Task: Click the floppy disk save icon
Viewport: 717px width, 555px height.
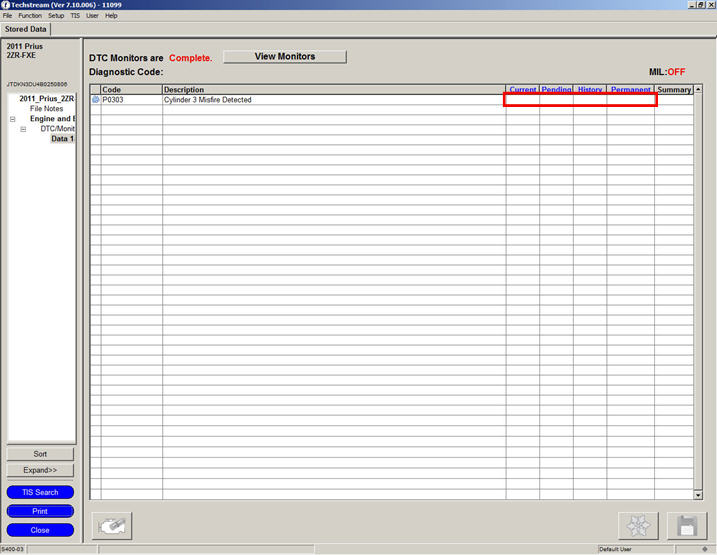Action: tap(686, 525)
